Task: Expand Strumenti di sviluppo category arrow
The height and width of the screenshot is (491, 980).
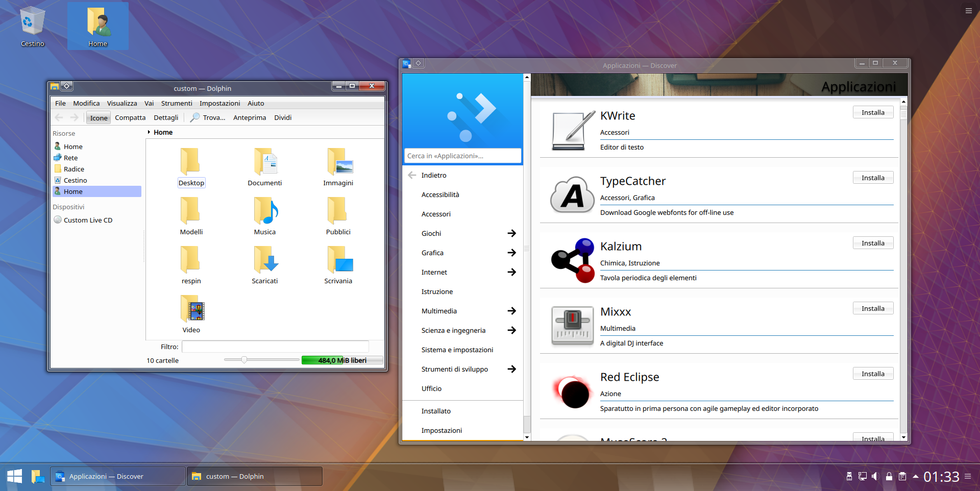Action: (x=511, y=369)
